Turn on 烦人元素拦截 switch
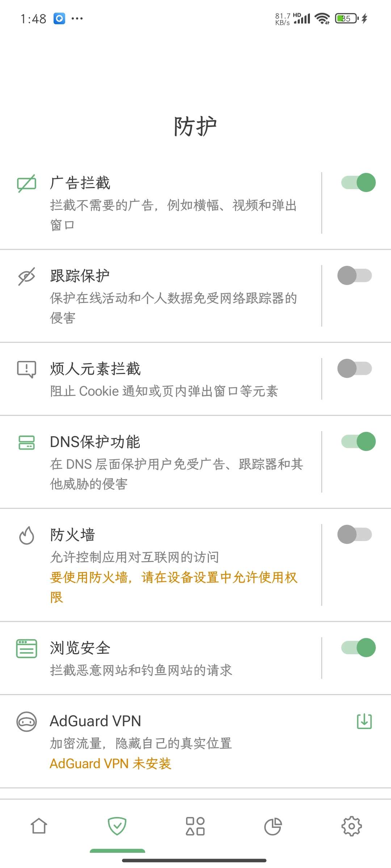 (x=354, y=369)
